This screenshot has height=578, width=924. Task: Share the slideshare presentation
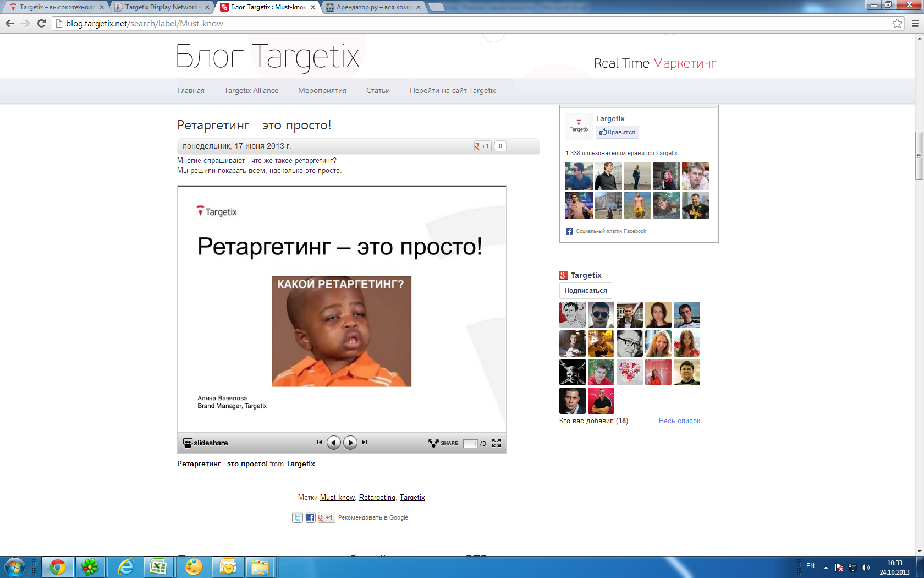[443, 443]
